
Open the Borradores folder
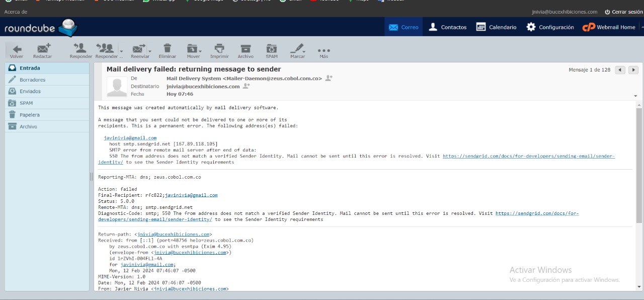[x=32, y=80]
